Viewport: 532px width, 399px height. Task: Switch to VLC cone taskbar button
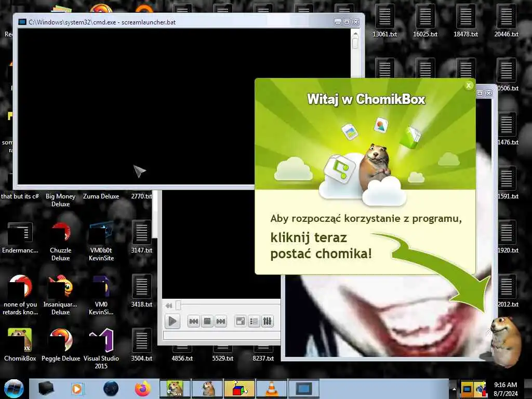[271, 389]
